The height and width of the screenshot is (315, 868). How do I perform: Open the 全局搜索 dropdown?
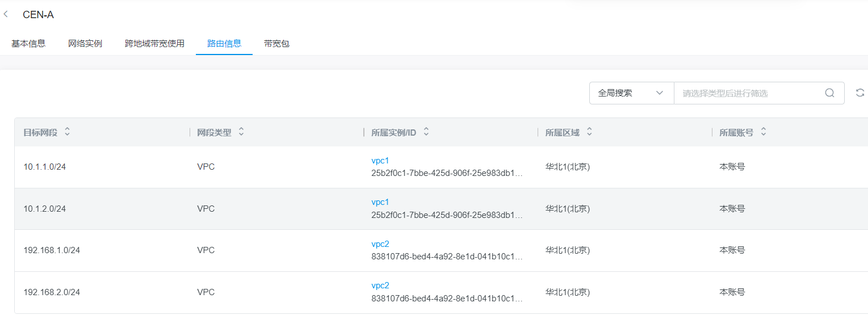[x=631, y=93]
